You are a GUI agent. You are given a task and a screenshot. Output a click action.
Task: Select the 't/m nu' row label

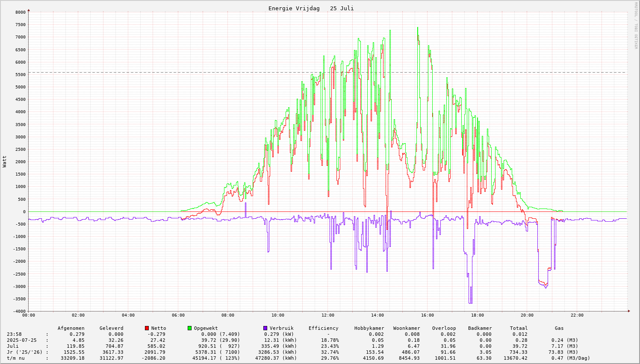(15, 358)
